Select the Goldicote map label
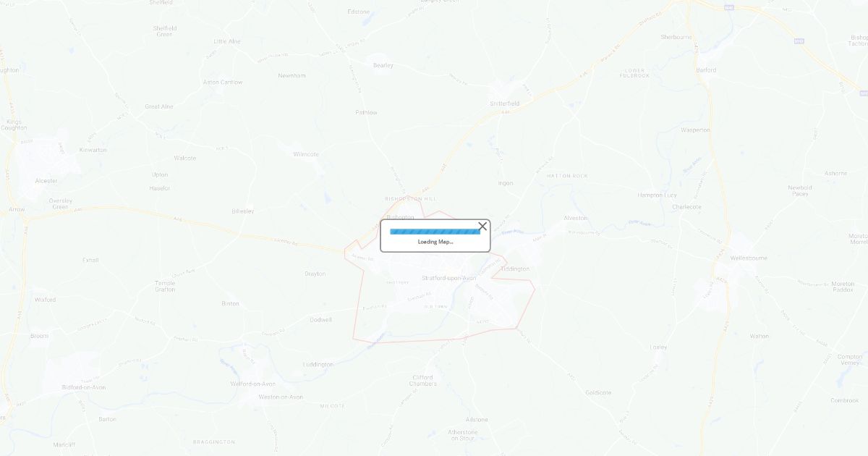Image resolution: width=868 pixels, height=456 pixels. click(598, 393)
